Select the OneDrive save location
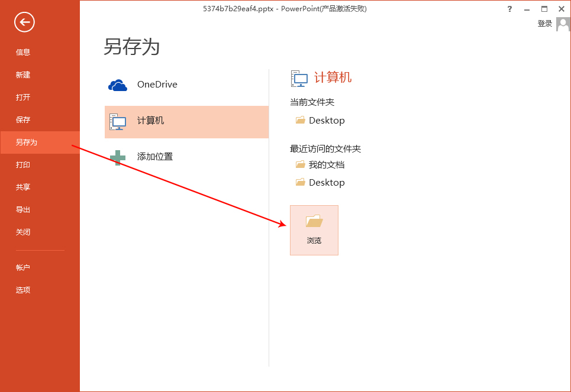The height and width of the screenshot is (392, 571). click(186, 85)
